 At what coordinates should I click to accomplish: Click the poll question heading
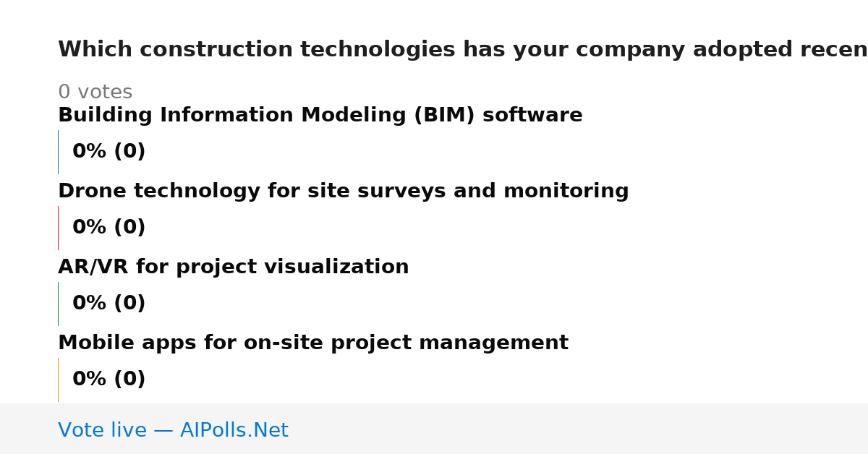pos(463,50)
